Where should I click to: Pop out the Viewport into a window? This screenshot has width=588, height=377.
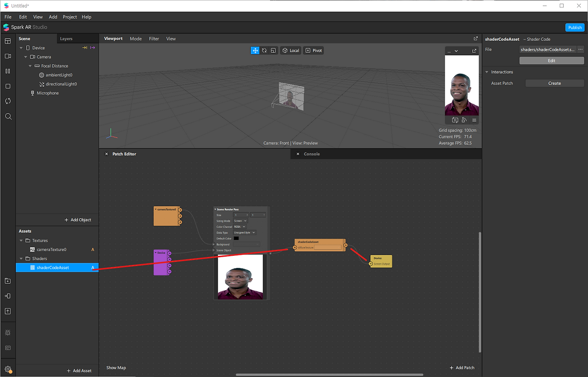tap(475, 39)
